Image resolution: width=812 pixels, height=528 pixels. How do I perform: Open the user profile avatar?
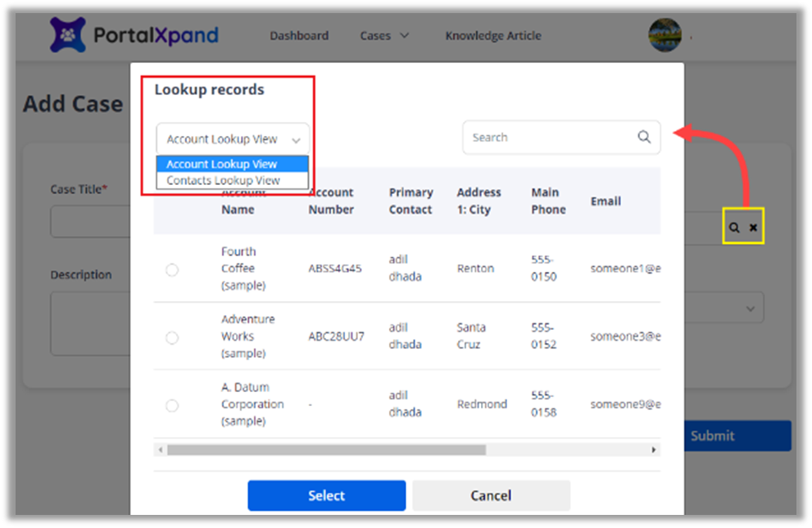tap(665, 35)
